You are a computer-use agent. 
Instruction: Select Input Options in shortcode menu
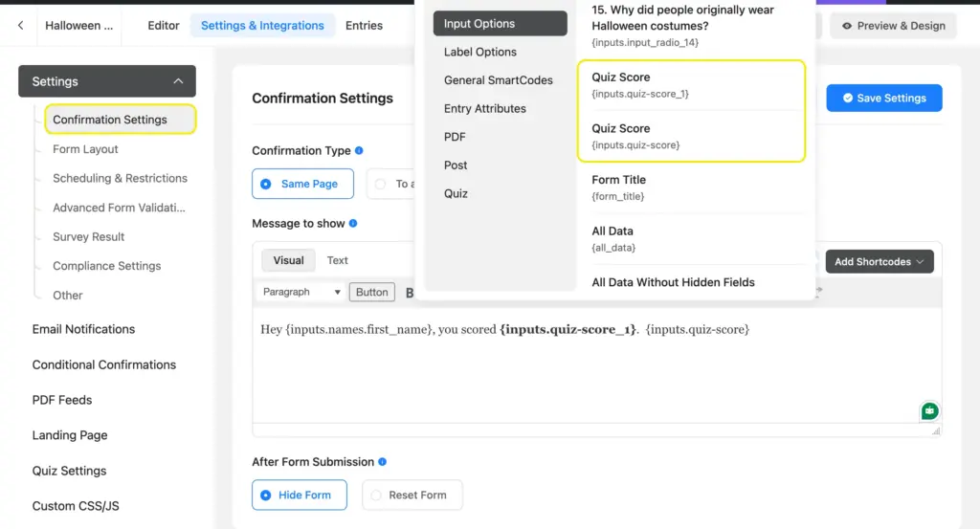pos(500,24)
